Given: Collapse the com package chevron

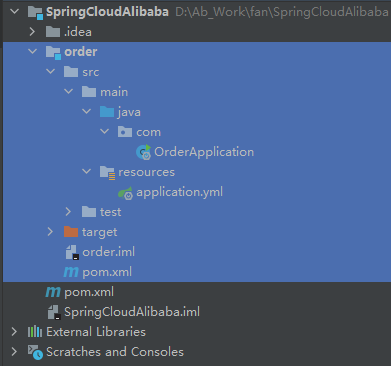Looking at the screenshot, I should click(105, 132).
